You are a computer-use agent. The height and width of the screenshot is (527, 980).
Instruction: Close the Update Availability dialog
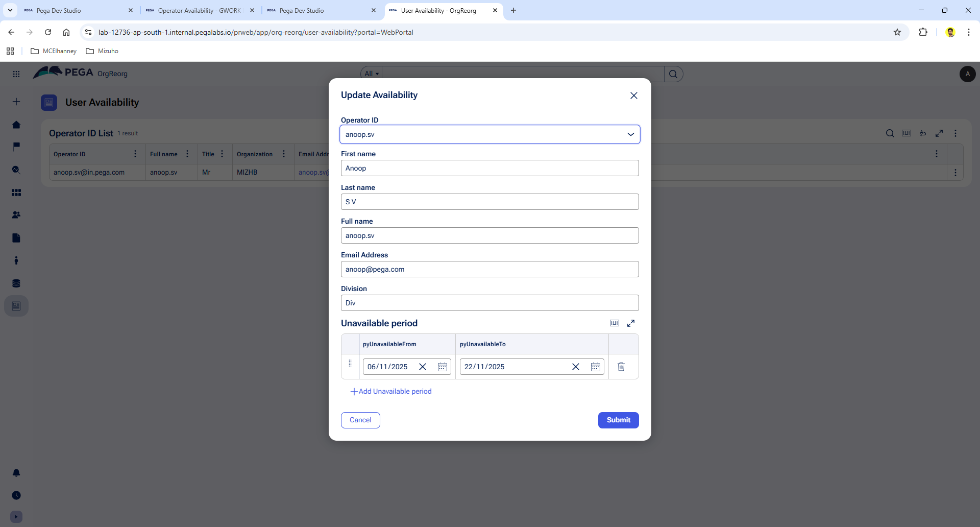pos(634,95)
